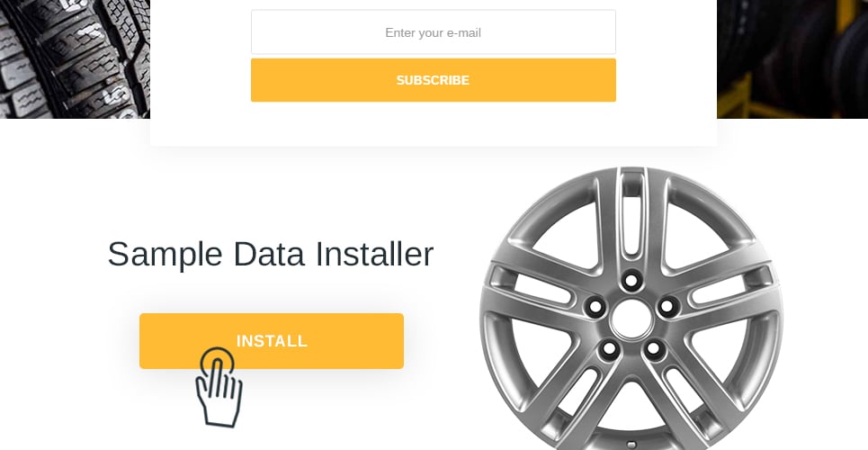868x450 pixels.
Task: Click the alloy wheel center hub hole
Action: point(631,319)
